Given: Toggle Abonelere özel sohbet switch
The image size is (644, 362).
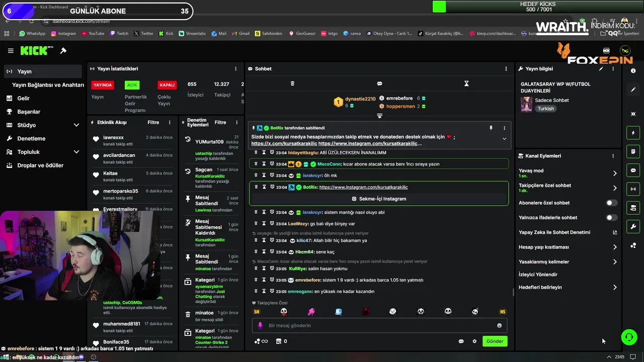Looking at the screenshot, I should (611, 203).
